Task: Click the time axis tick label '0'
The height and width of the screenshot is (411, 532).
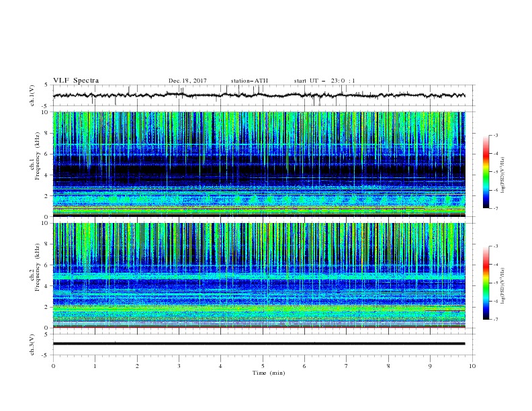Action: pyautogui.click(x=53, y=366)
